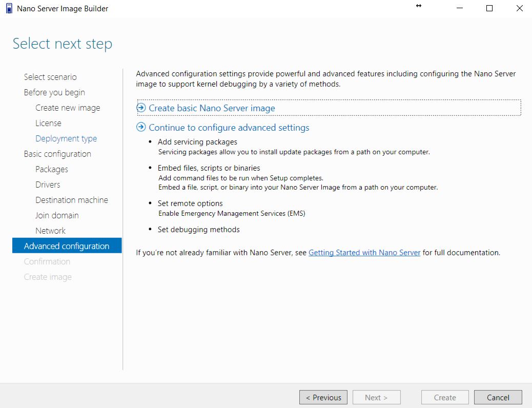The height and width of the screenshot is (408, 532).
Task: Click the arrow icon beside Create basic Nano Server image
Action: click(x=141, y=108)
